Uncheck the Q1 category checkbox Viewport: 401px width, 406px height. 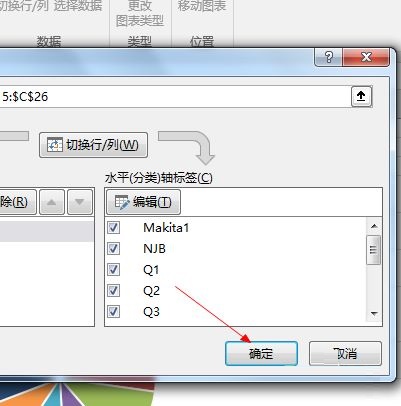tap(113, 270)
